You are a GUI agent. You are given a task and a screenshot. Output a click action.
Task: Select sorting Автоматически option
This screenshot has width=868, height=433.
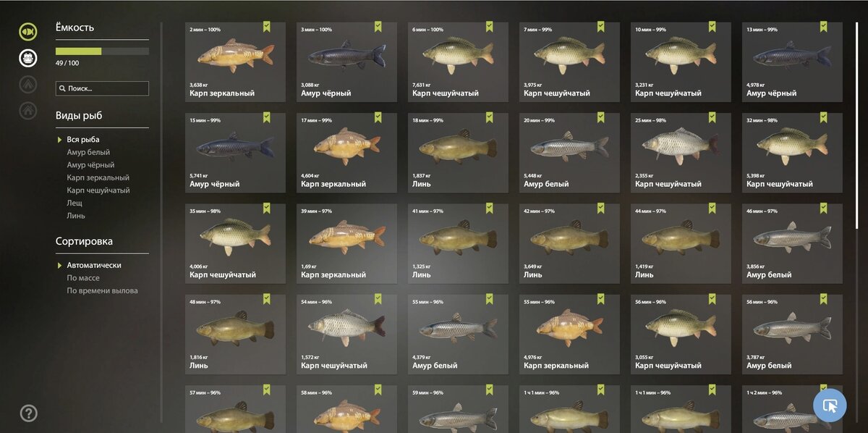click(94, 265)
